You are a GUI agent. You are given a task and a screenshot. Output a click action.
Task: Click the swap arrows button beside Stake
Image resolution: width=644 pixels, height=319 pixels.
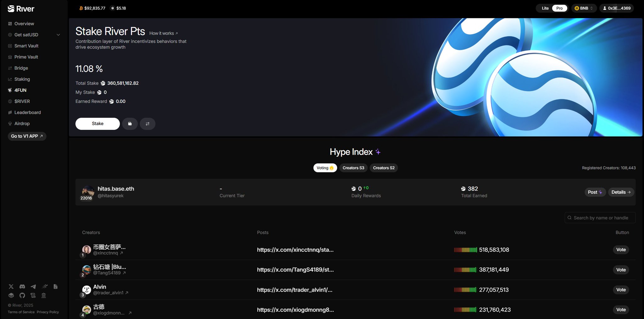[x=147, y=124]
